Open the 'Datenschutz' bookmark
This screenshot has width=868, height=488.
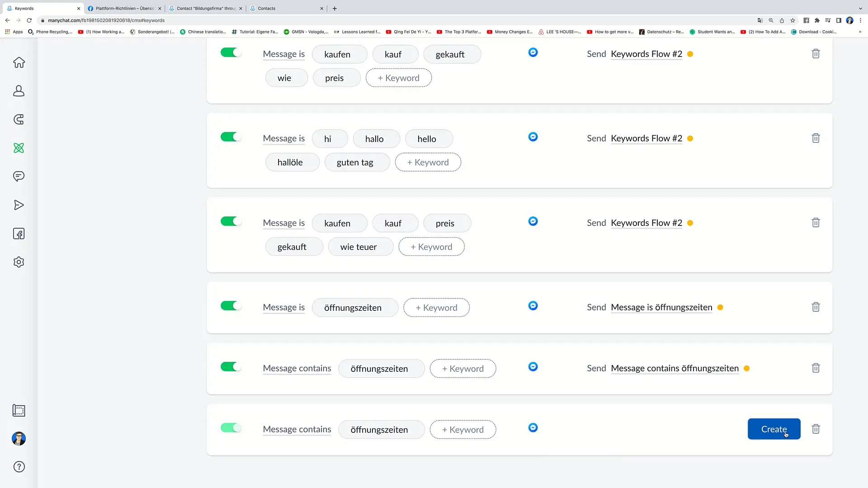coord(661,32)
